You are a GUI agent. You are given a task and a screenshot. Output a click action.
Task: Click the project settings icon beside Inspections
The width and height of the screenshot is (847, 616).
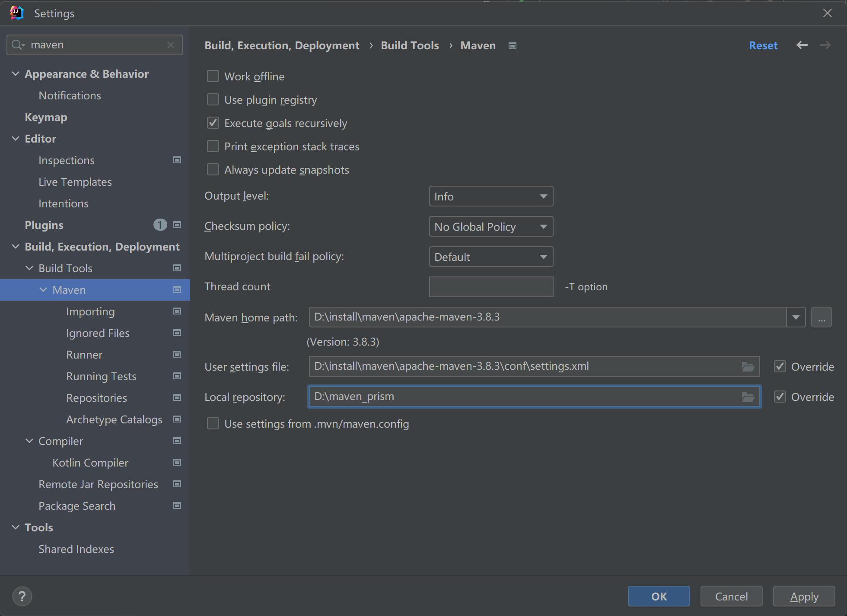coord(177,160)
